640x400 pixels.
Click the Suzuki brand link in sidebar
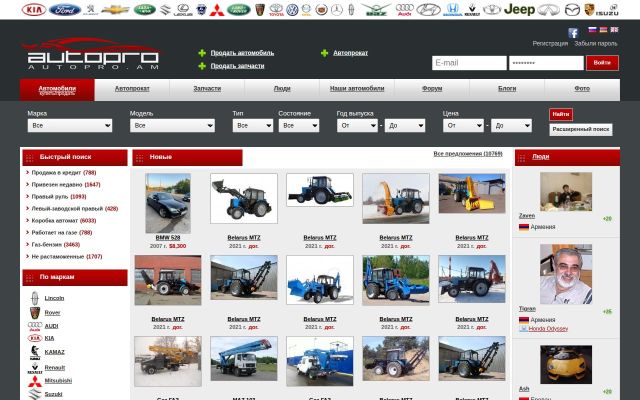pos(53,394)
